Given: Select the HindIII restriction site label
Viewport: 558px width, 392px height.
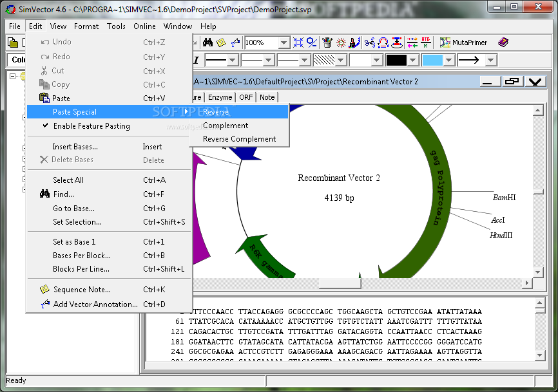Looking at the screenshot, I should pos(501,236).
